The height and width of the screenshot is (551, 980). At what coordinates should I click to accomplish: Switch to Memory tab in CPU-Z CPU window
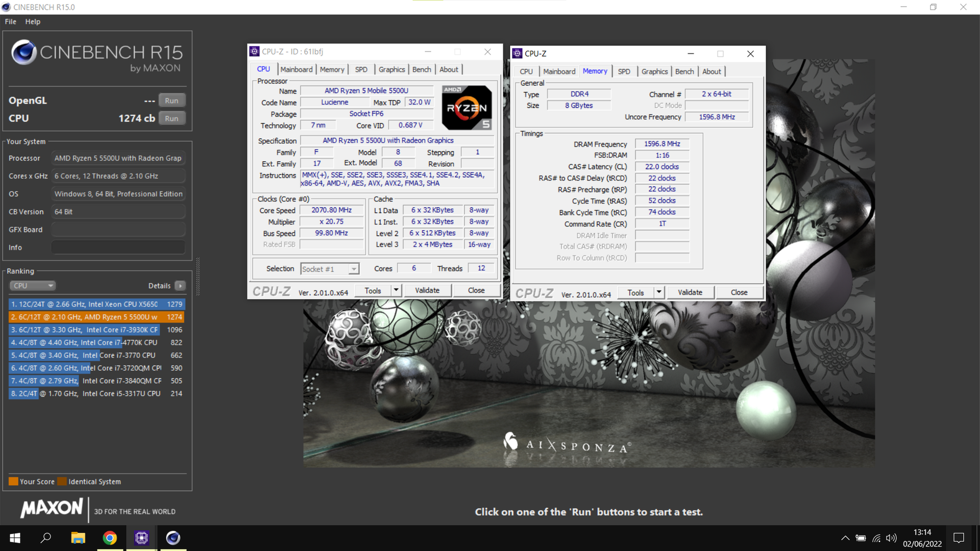(332, 69)
